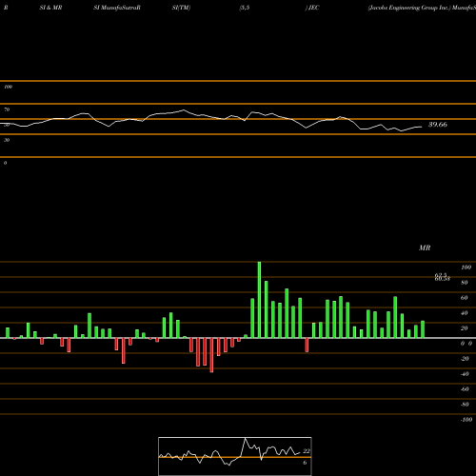
Task: Click the value 22 in the mini chart
Action: [307, 451]
